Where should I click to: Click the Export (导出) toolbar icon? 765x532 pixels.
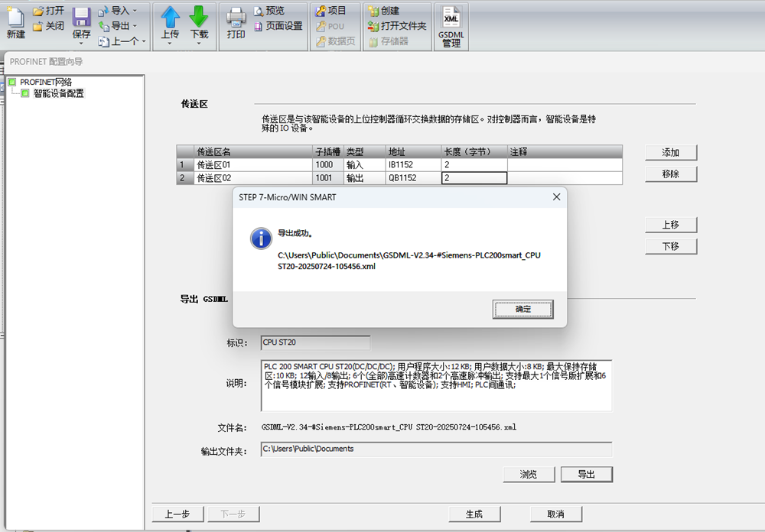pos(103,26)
